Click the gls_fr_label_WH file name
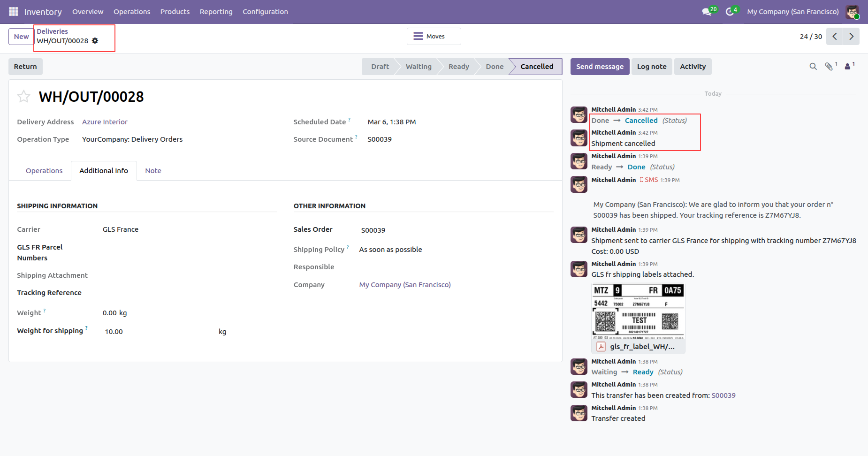 (x=642, y=347)
